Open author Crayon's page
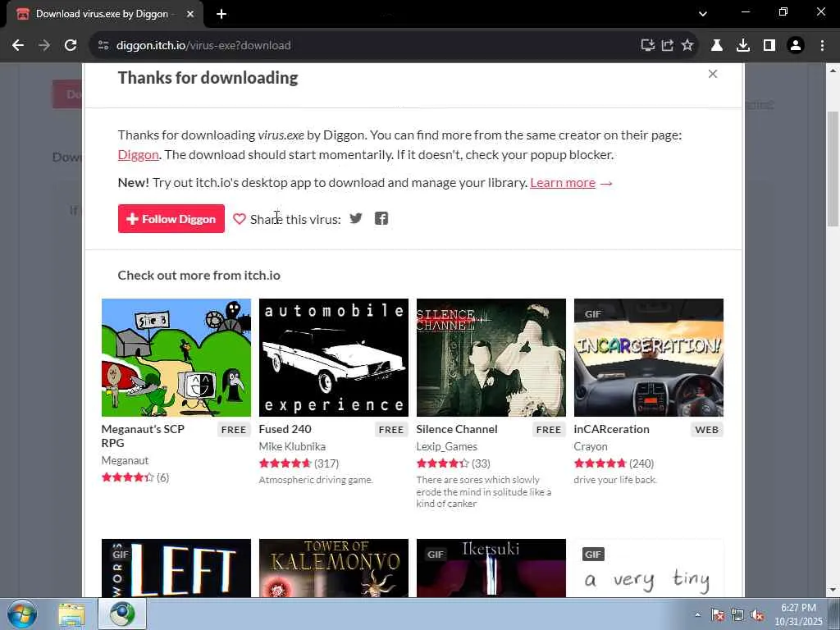840x630 pixels. coord(591,446)
